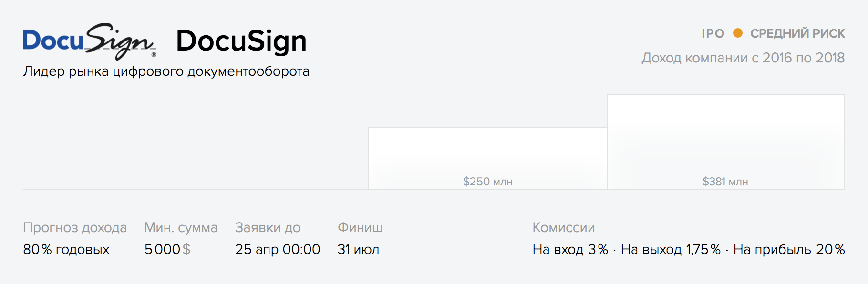This screenshot has width=868, height=284.
Task: Click the На вход 3% commission text
Action: click(570, 249)
